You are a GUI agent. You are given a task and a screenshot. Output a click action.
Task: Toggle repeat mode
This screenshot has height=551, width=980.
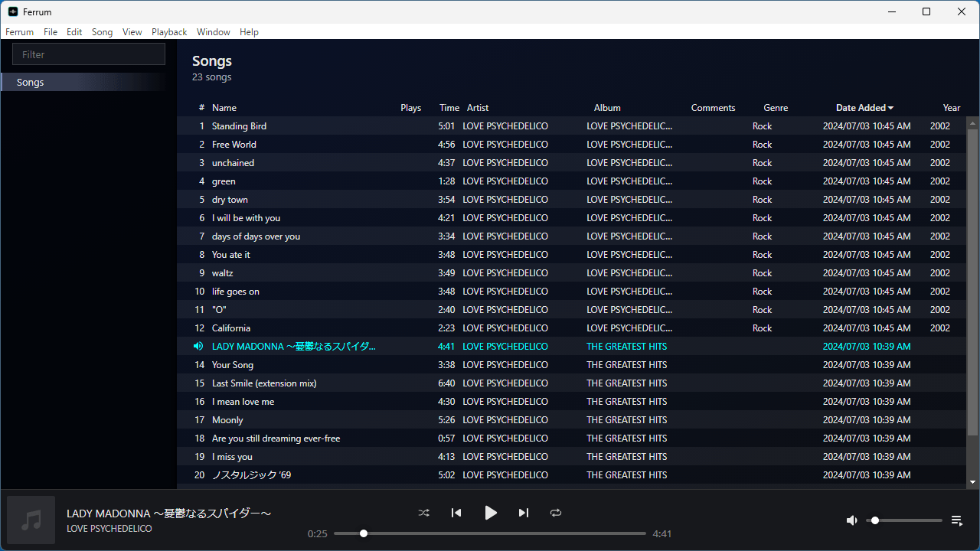pos(556,513)
